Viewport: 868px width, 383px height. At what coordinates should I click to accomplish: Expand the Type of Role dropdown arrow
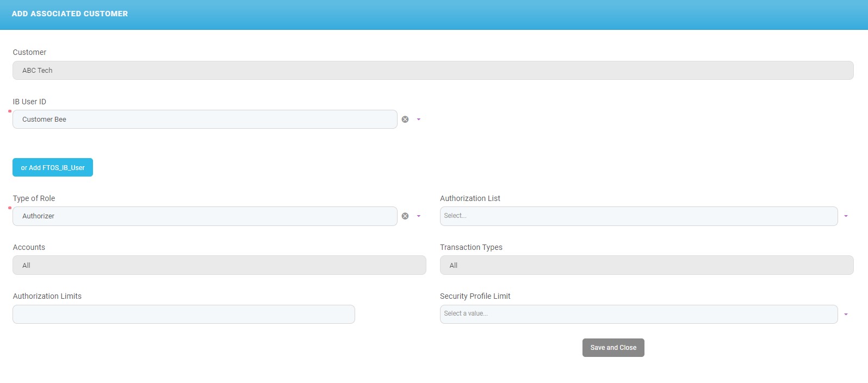point(419,216)
